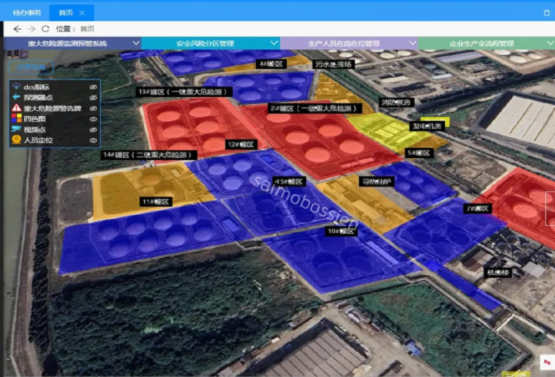
Task: Expand 安全风险分区管理 dropdown
Action: pos(274,43)
